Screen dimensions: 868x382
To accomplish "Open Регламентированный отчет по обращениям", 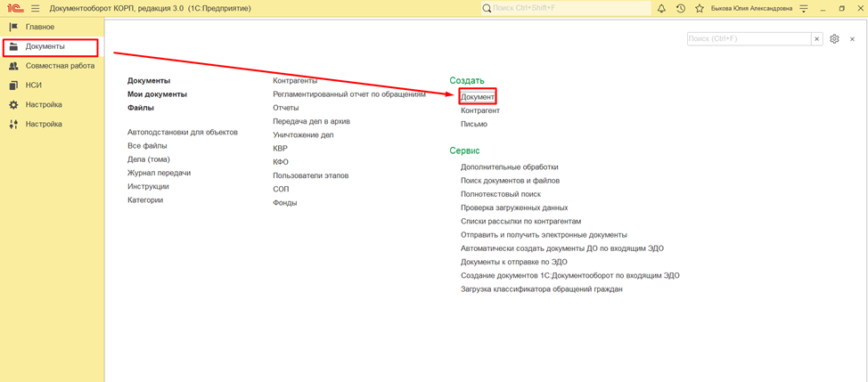I will pos(349,94).
